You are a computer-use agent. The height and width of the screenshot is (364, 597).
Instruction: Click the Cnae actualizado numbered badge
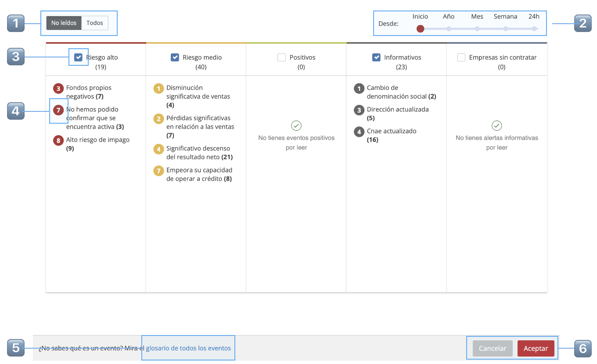click(x=359, y=131)
